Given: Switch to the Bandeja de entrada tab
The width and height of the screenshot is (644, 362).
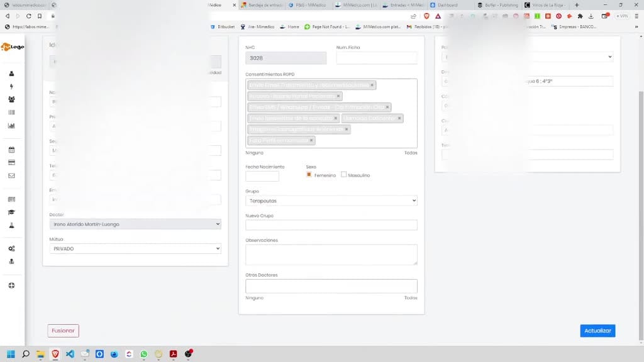Looking at the screenshot, I should point(261,5).
